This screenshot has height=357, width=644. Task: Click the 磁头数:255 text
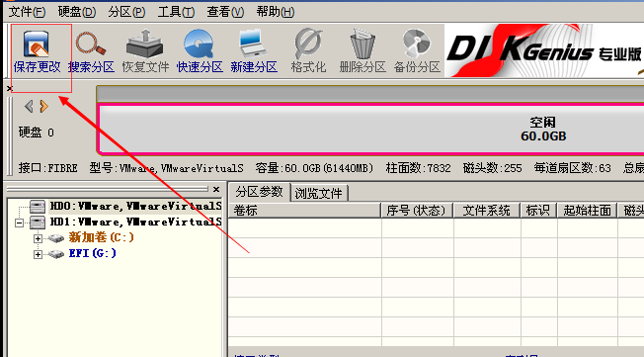(492, 168)
